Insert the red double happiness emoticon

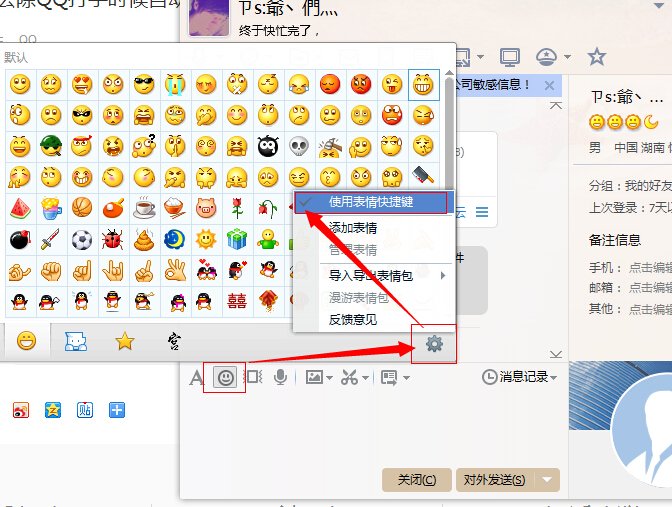coord(237,301)
